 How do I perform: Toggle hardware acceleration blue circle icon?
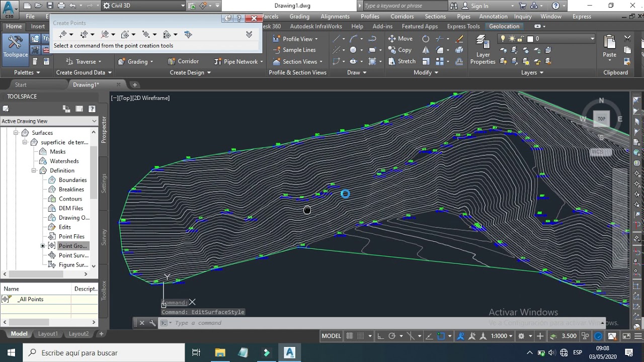599,336
